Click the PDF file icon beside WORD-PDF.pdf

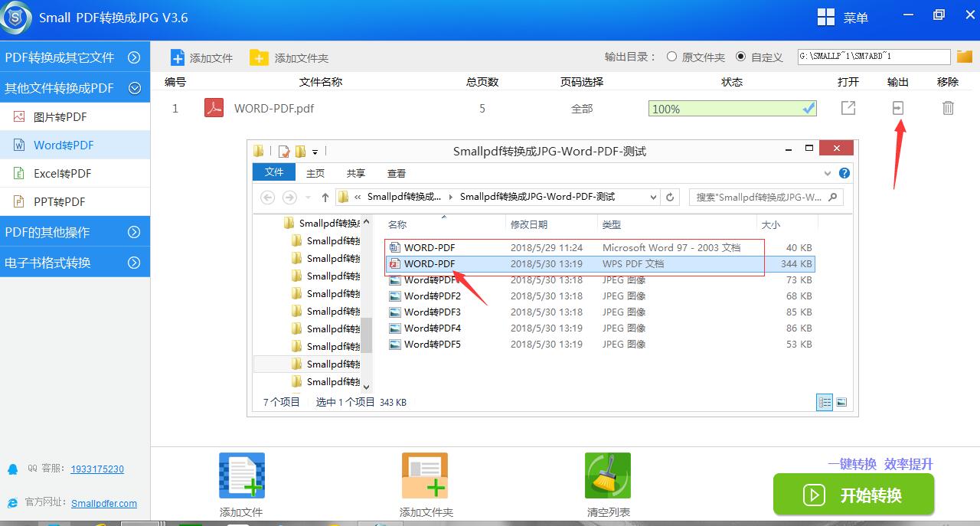click(x=214, y=108)
